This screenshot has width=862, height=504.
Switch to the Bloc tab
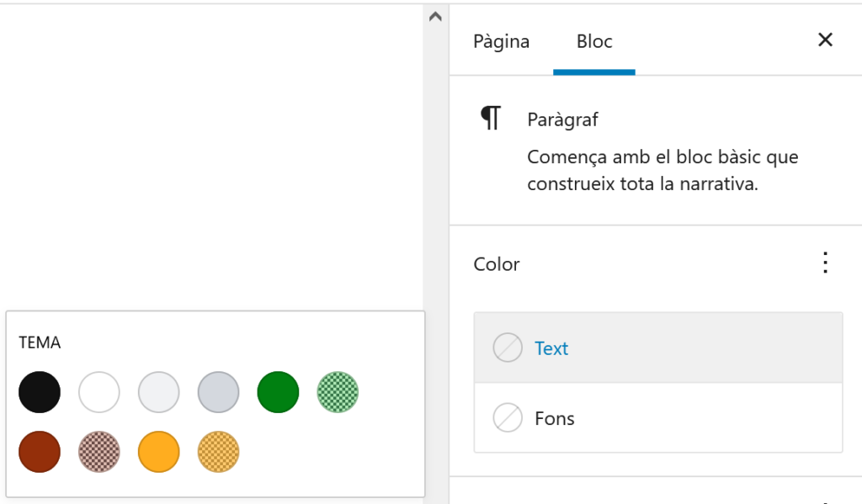click(x=593, y=40)
